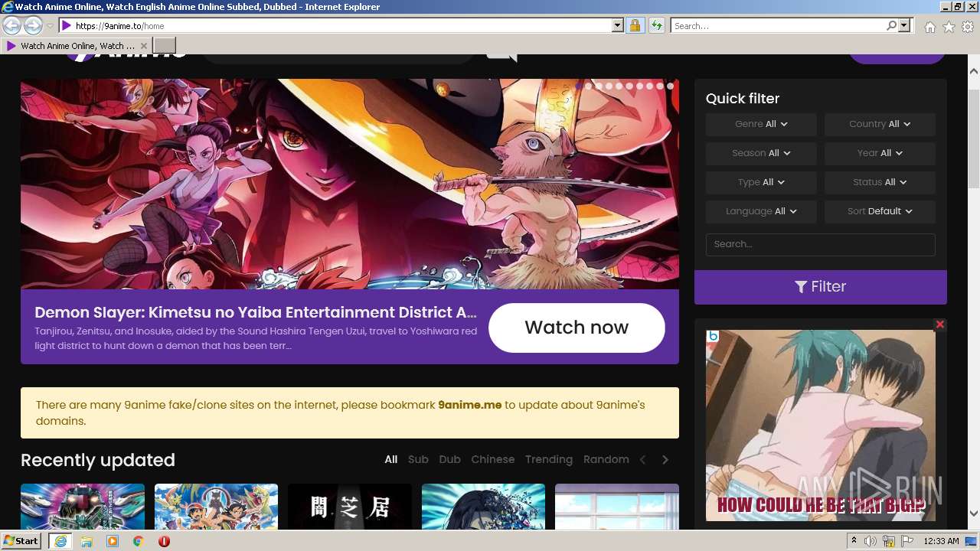This screenshot has width=980, height=551.
Task: Click the search magnifier in the IE search box
Action: pyautogui.click(x=891, y=25)
